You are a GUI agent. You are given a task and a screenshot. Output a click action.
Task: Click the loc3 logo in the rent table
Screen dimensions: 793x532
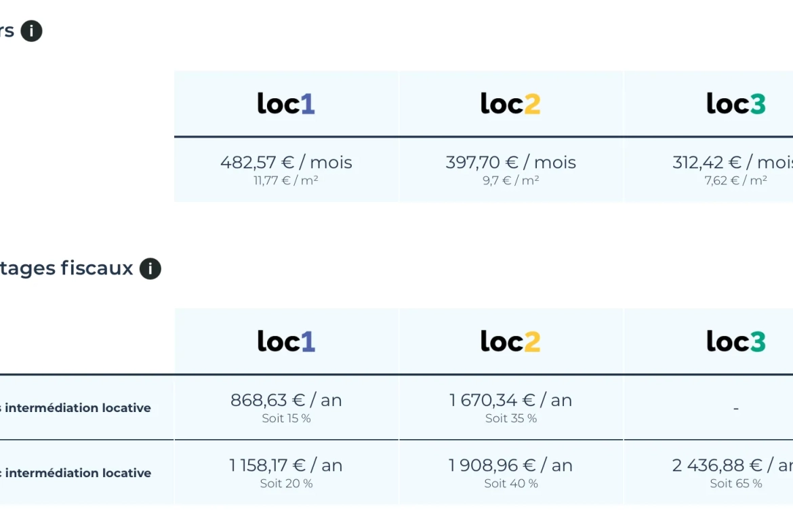(736, 104)
